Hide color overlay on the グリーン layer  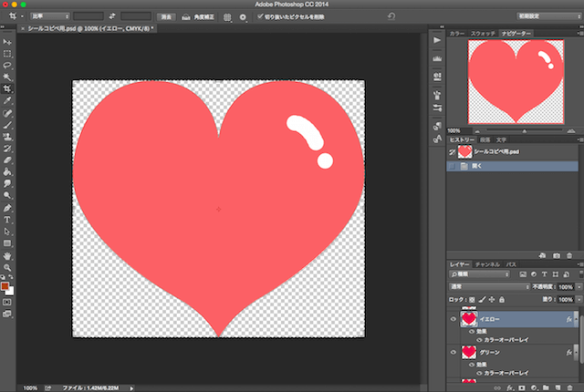tap(479, 373)
